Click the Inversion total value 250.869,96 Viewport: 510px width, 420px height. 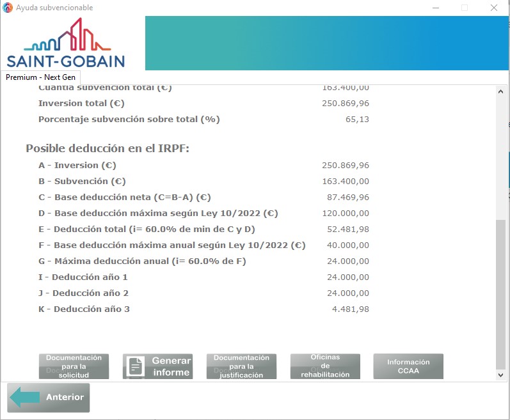[x=346, y=104]
